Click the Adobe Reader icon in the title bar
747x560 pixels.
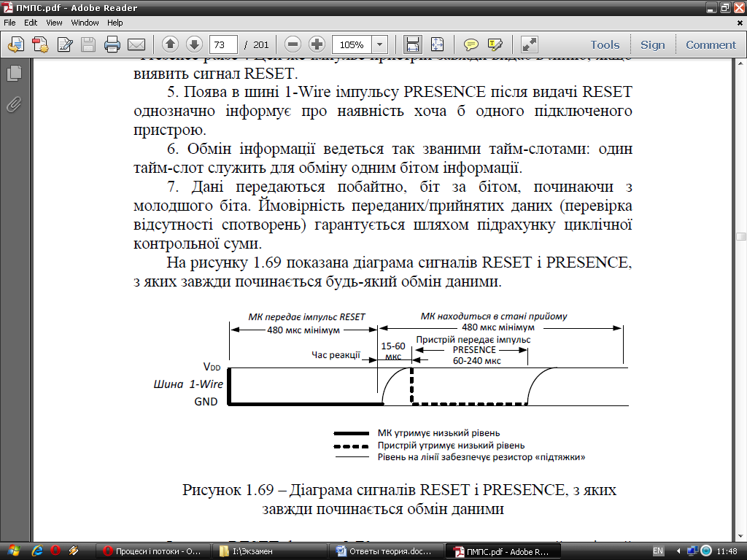(x=7, y=7)
